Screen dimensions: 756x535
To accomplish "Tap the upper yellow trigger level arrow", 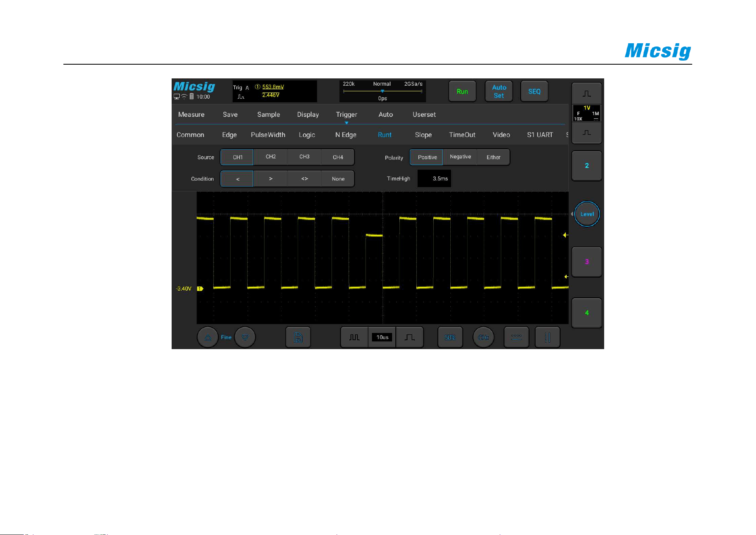I will (x=566, y=235).
